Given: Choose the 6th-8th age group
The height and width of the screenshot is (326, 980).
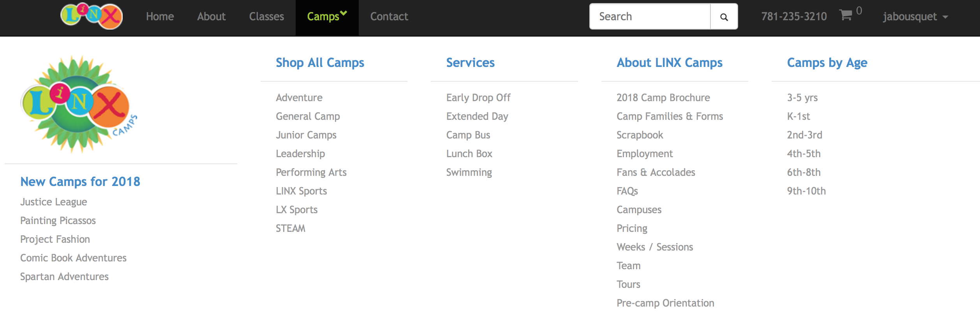Looking at the screenshot, I should 804,172.
